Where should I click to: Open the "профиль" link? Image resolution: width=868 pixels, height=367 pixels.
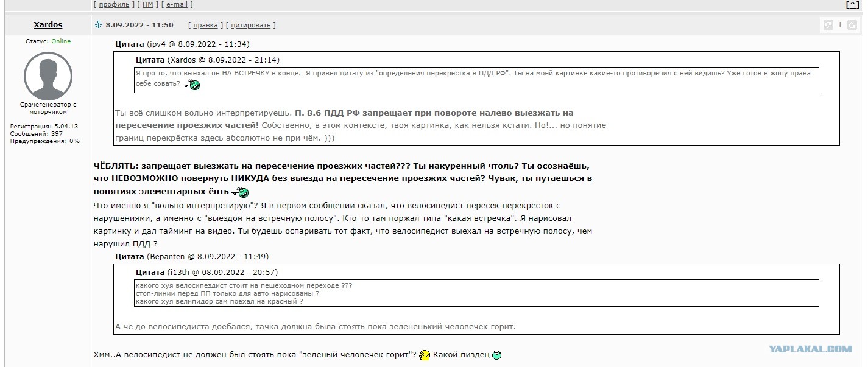coord(113,4)
